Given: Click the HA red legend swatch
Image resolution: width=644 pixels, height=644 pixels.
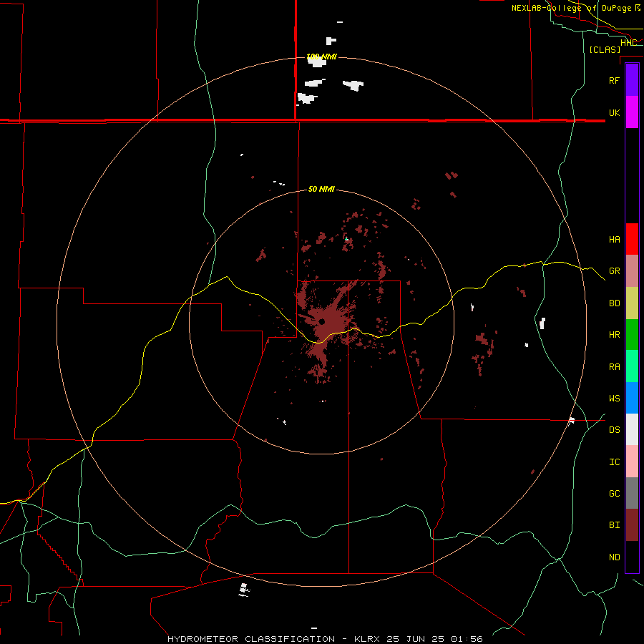Looking at the screenshot, I should point(632,239).
